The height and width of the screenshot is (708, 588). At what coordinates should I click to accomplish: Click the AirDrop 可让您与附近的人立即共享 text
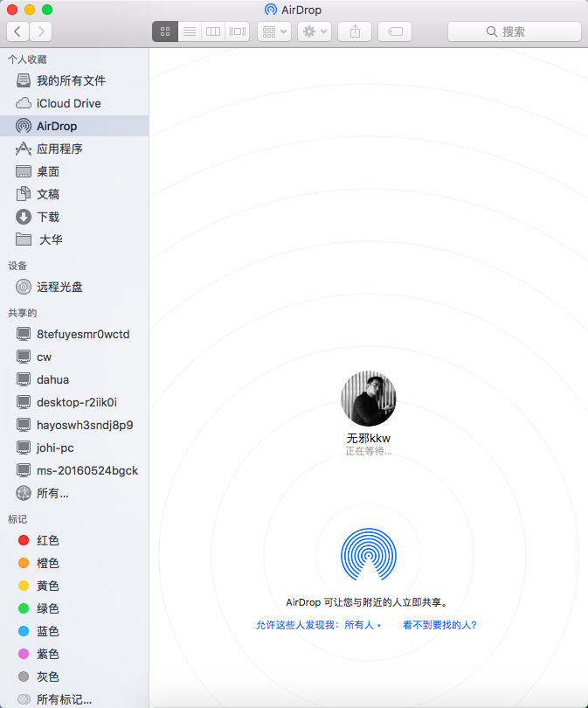point(367,602)
